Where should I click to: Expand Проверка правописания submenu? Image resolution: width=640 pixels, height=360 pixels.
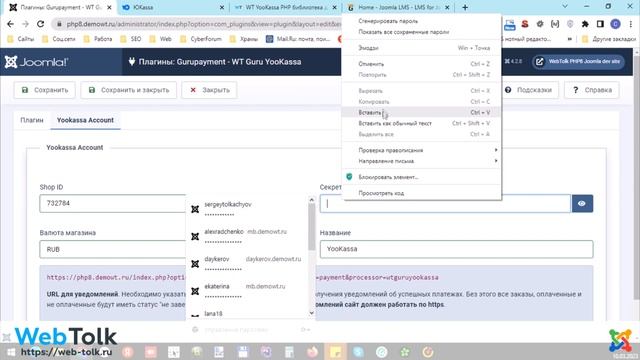click(421, 150)
